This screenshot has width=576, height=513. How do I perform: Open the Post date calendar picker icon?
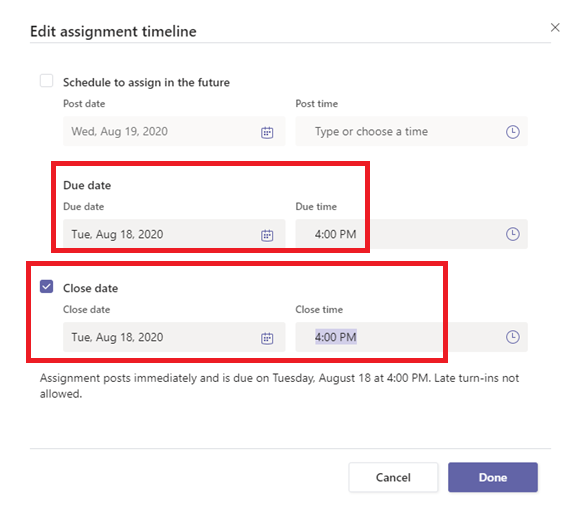[267, 132]
